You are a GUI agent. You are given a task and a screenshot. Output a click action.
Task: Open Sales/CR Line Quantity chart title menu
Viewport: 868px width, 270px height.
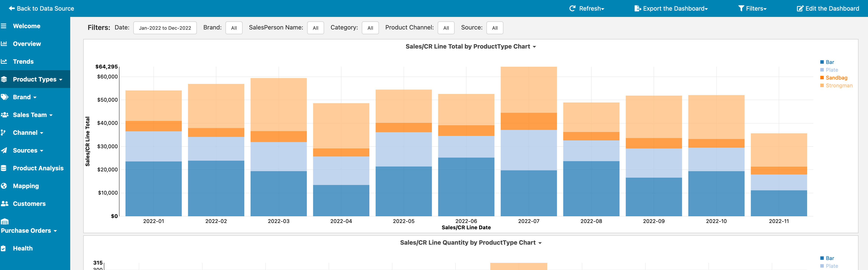pyautogui.click(x=471, y=243)
